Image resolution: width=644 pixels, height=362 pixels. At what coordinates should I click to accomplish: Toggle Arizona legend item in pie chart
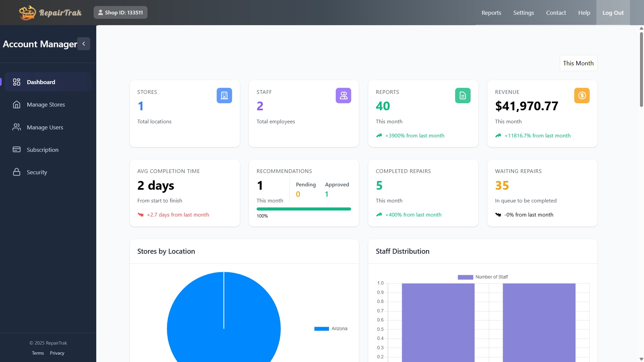[331, 328]
